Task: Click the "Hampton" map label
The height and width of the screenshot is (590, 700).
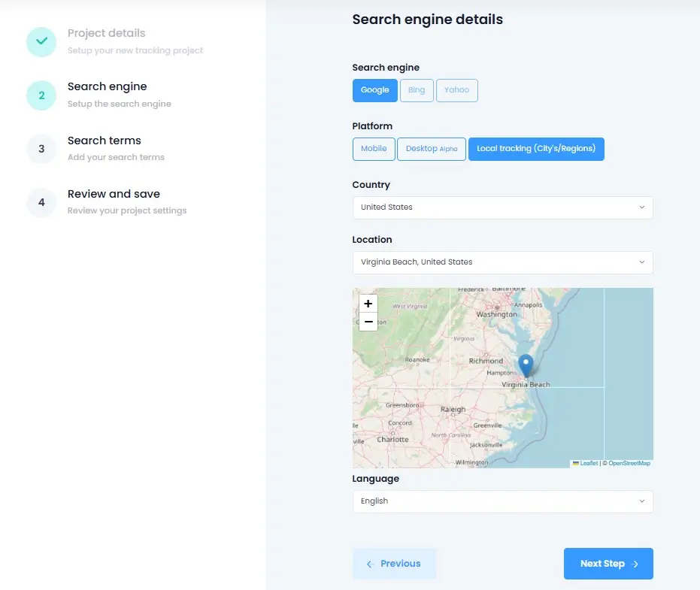Action: (500, 373)
